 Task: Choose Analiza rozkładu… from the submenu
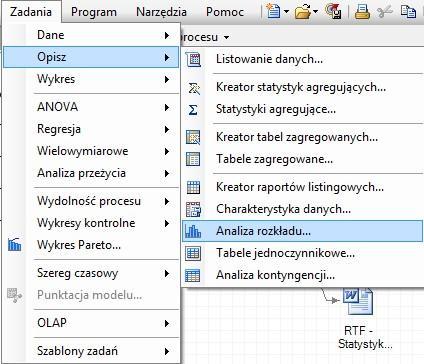click(302, 231)
